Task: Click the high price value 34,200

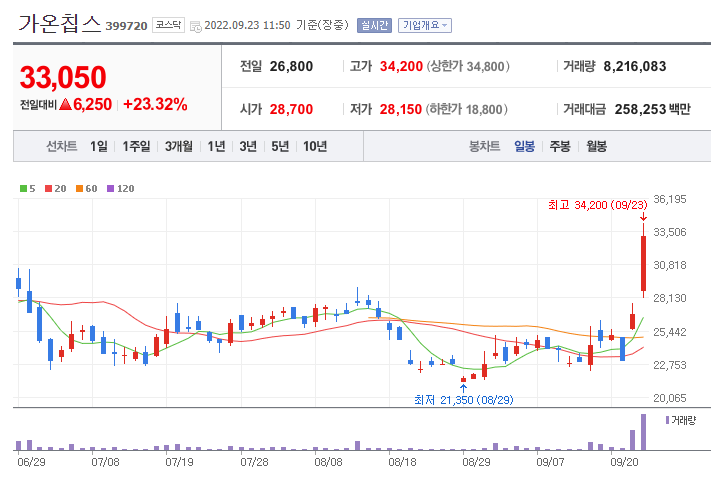Action: coord(401,67)
